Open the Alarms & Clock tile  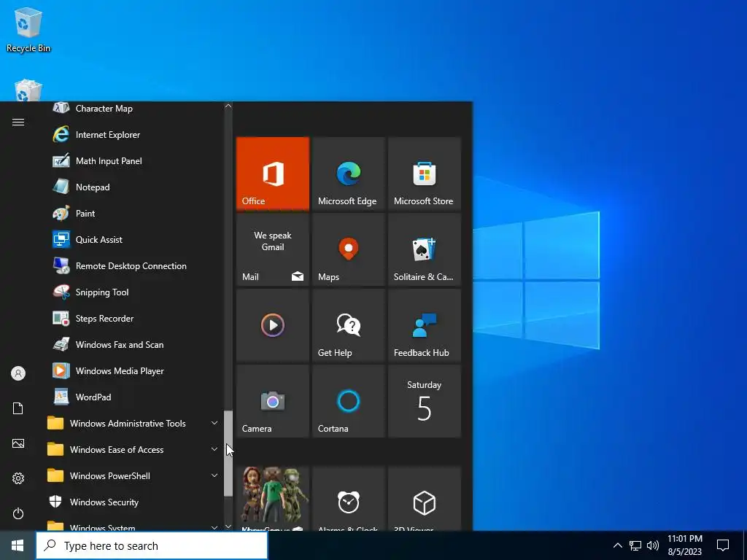coord(348,499)
